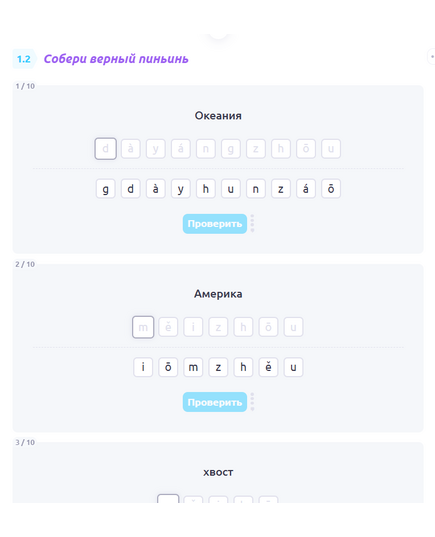
Task: Open the round options button beside the title
Action: pyautogui.click(x=432, y=57)
